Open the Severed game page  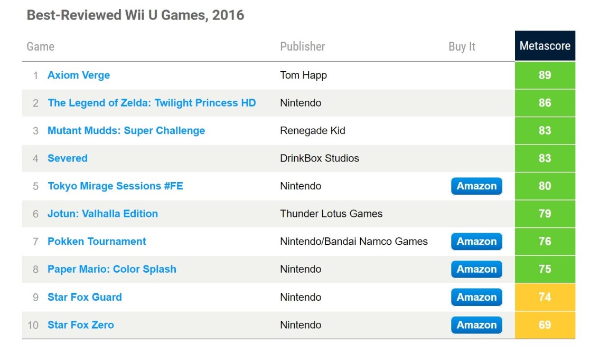coord(68,158)
